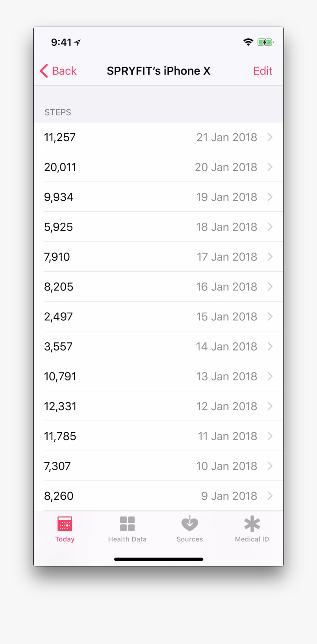This screenshot has width=317, height=644.
Task: Tap the back arrow chevron icon
Action: pyautogui.click(x=44, y=71)
